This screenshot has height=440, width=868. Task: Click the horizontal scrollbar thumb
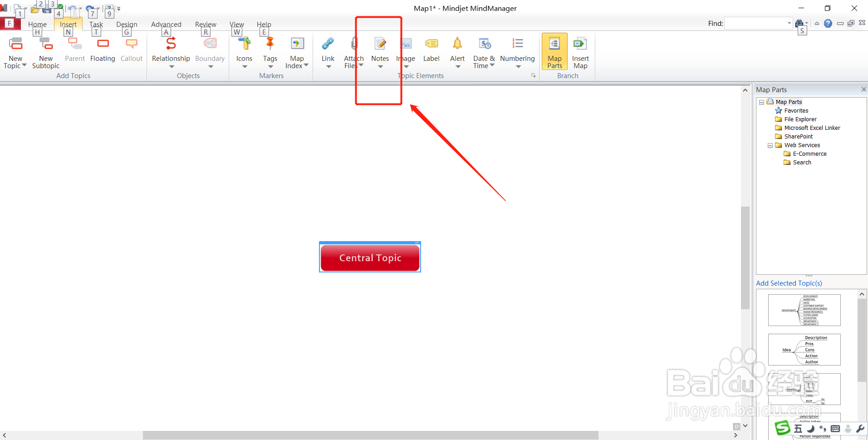(x=370, y=435)
